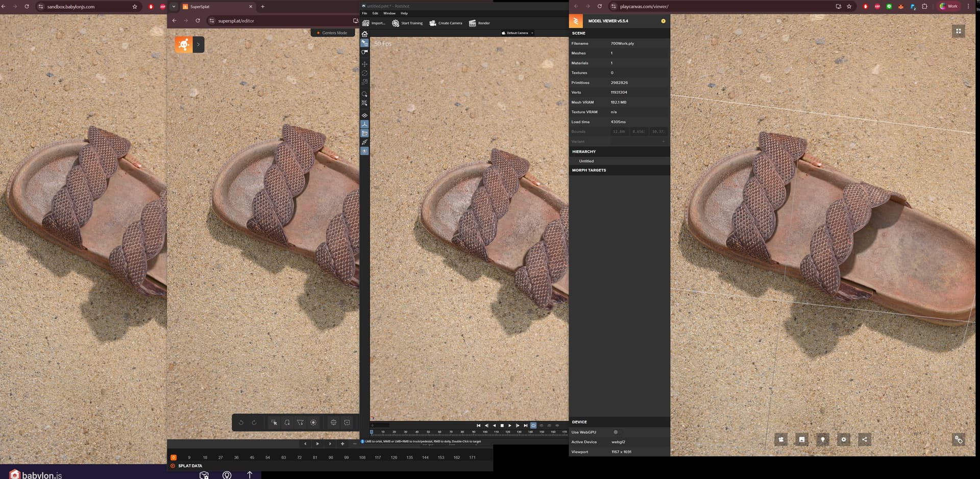Open the PlayCanvas viewer settings gear
This screenshot has height=479, width=980.
pyautogui.click(x=843, y=439)
